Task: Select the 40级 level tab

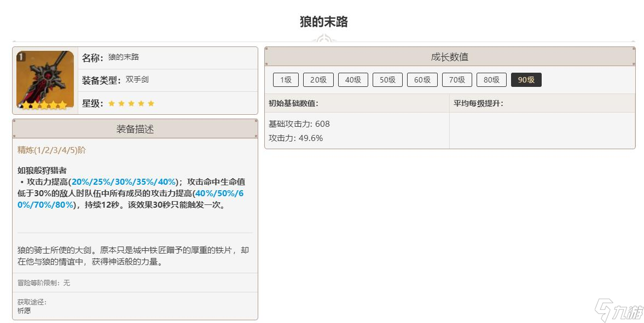Action: point(353,80)
